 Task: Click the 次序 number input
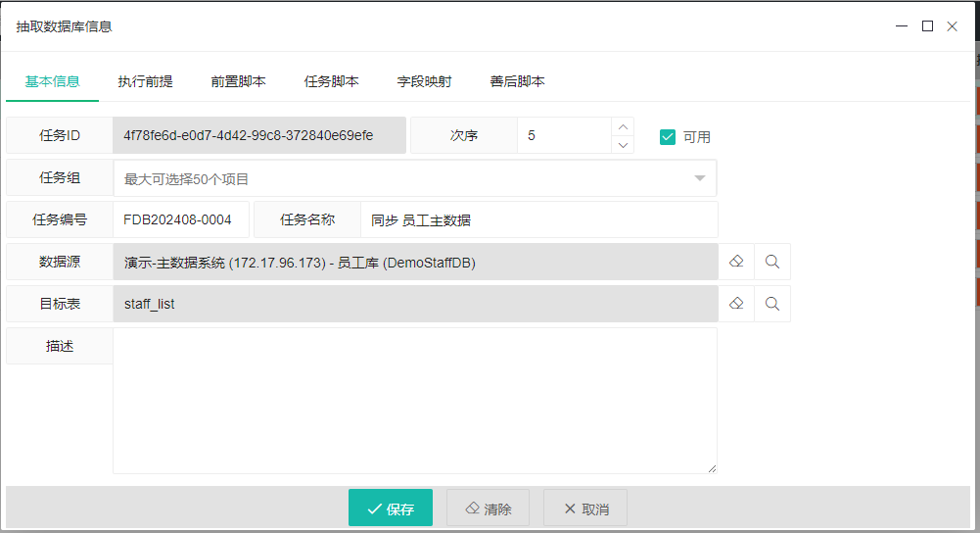point(564,135)
